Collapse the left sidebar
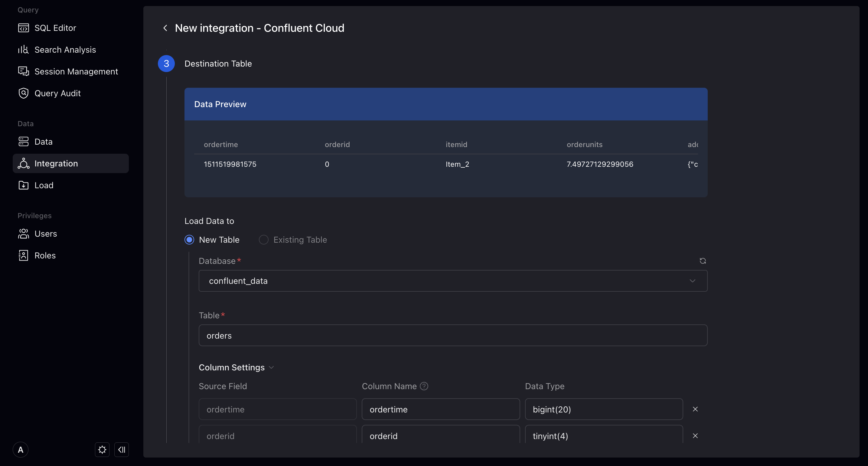 [x=121, y=449]
